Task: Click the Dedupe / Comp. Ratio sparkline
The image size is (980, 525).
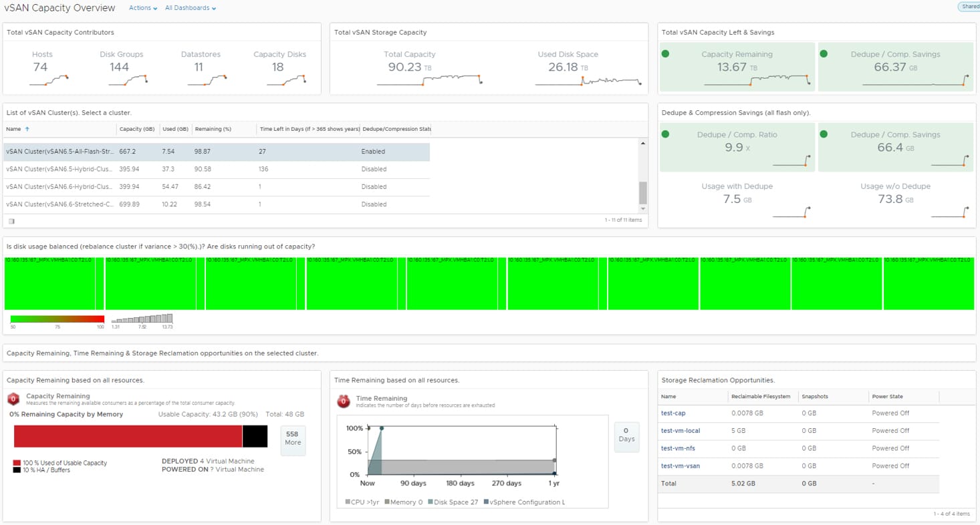Action: pyautogui.click(x=791, y=161)
